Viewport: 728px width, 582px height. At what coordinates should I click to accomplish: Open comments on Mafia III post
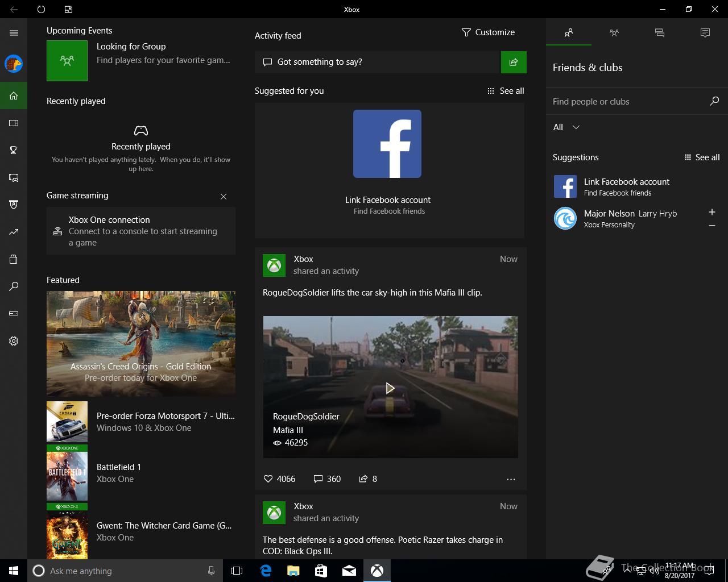click(x=327, y=479)
